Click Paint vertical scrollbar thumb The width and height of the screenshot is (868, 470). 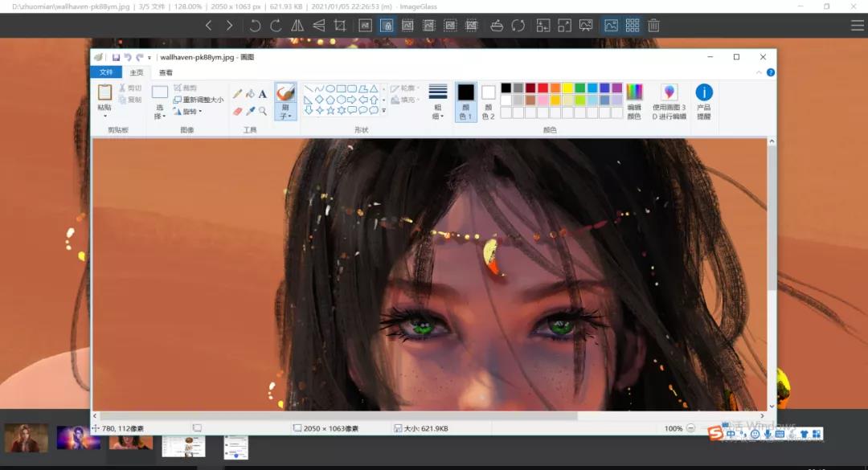click(772, 218)
